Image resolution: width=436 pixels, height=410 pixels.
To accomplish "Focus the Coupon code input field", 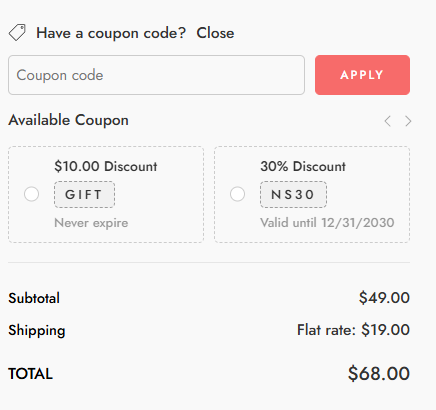I will click(156, 75).
